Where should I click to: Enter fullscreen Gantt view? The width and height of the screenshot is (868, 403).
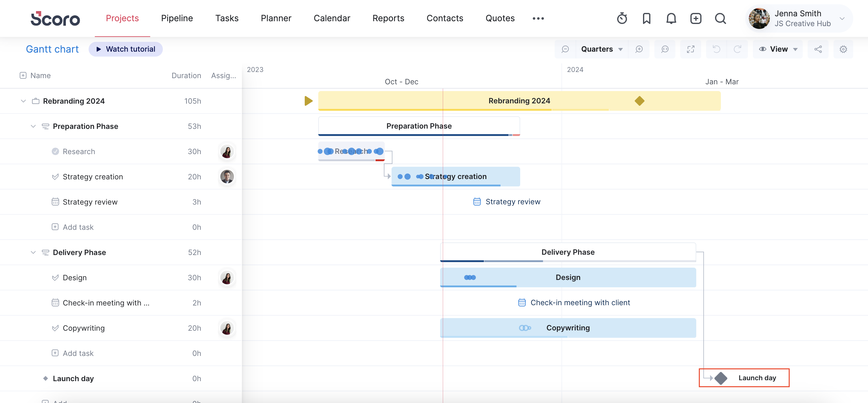[x=690, y=49]
